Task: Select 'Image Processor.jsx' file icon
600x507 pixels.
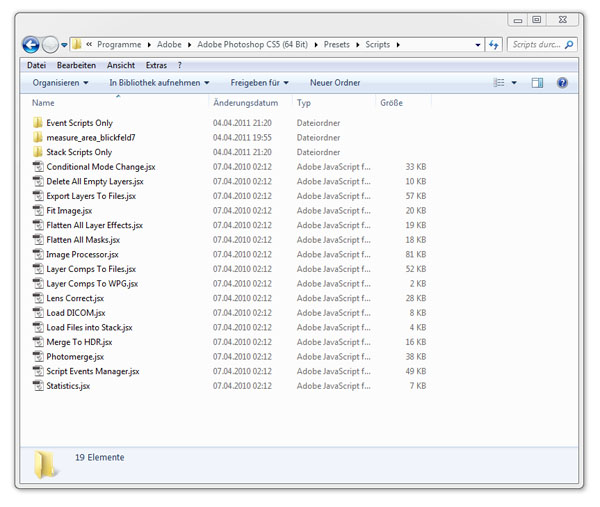Action: coord(38,254)
